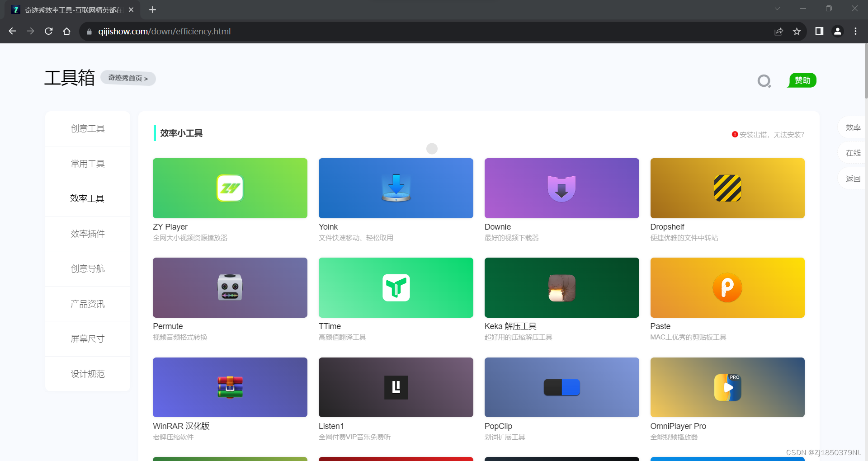Image resolution: width=868 pixels, height=461 pixels.
Task: View site information lock icon
Action: pyautogui.click(x=89, y=32)
